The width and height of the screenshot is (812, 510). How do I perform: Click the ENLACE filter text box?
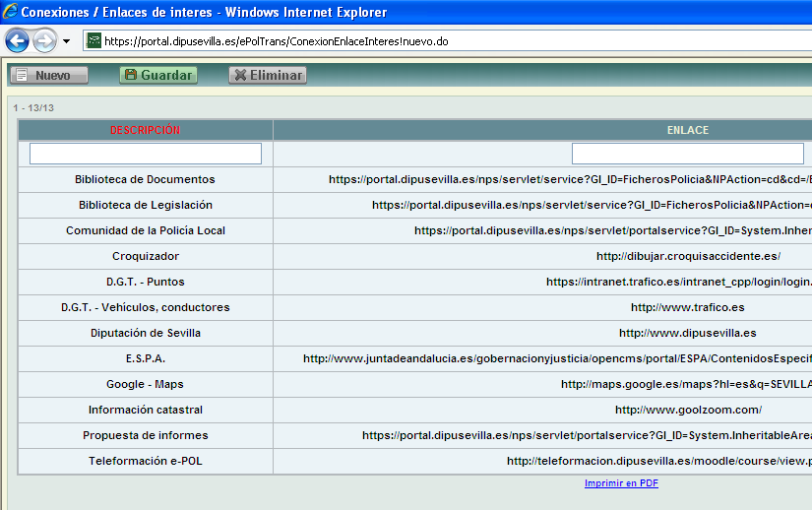(x=687, y=154)
